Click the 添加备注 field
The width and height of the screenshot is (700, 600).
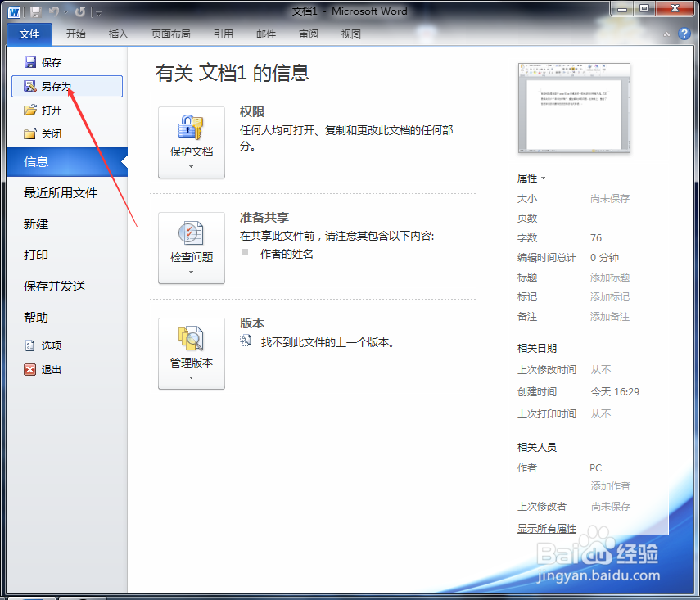pyautogui.click(x=610, y=317)
